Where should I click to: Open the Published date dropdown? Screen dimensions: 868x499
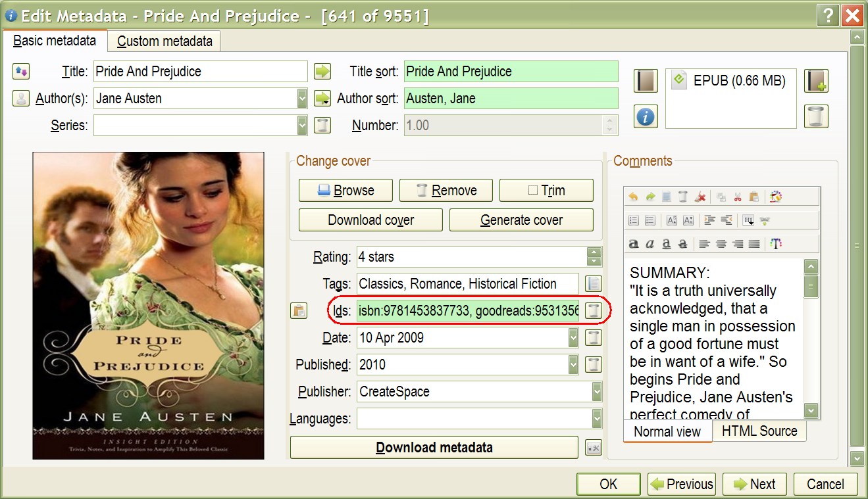(573, 365)
